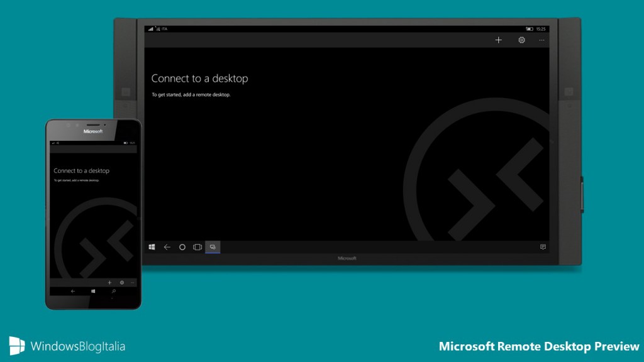Tap the Windows Start key on the phone
This screenshot has width=644, height=362.
(93, 290)
